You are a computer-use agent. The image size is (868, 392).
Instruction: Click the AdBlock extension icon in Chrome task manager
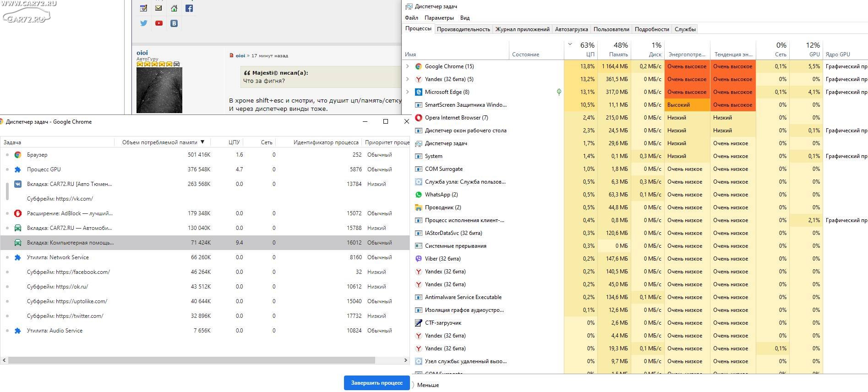coord(18,213)
